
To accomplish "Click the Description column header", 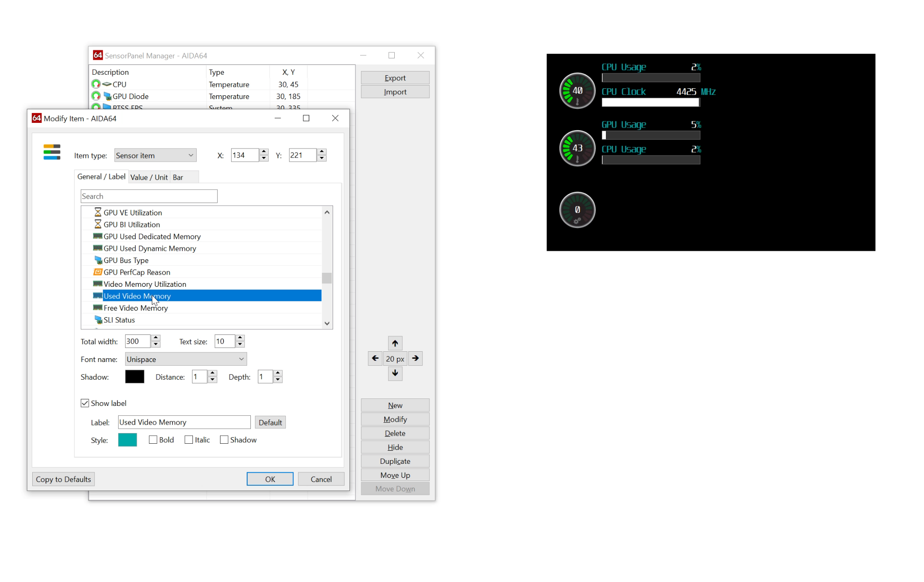I will 148,72.
